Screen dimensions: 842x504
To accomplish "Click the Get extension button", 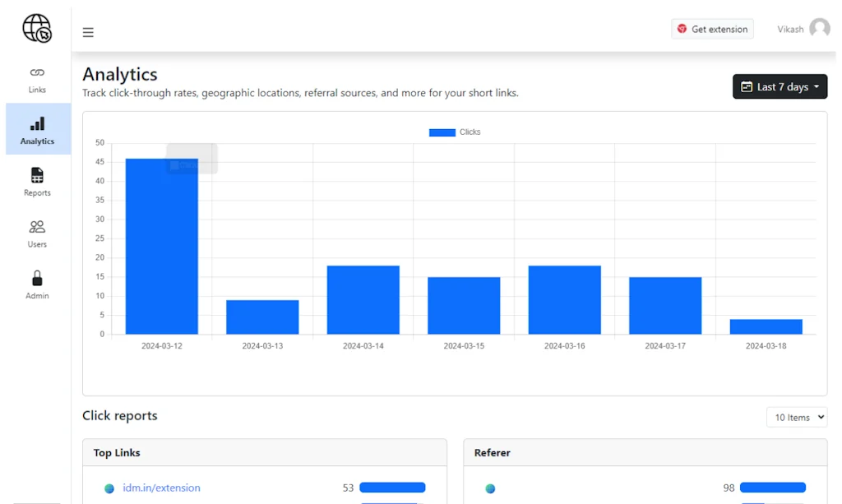I will (x=712, y=30).
